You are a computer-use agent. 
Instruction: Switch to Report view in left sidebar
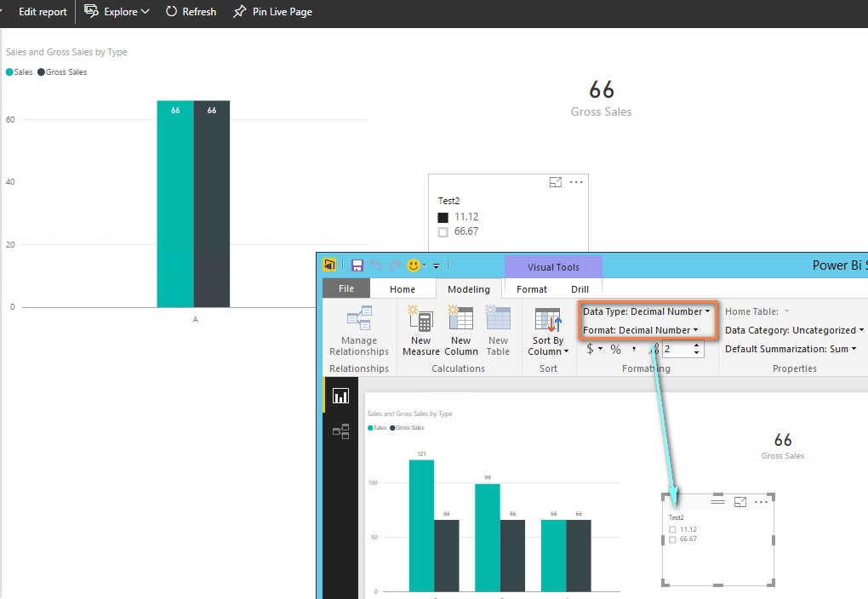coord(340,396)
